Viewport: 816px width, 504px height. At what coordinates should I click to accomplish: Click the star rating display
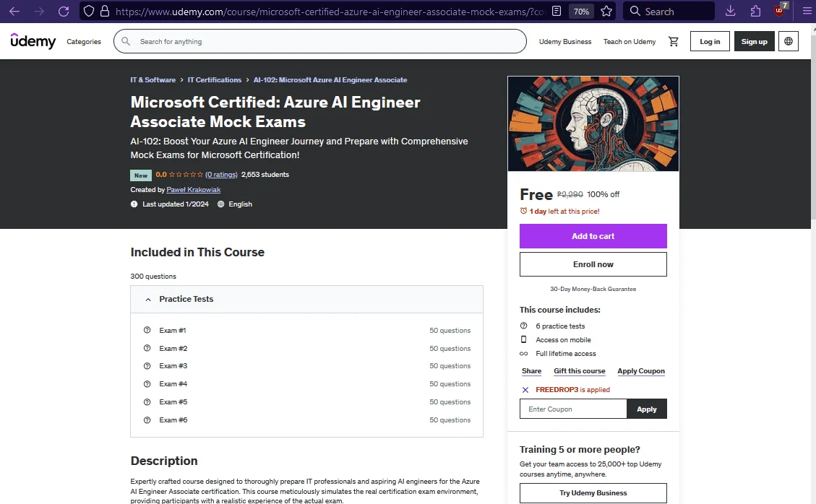pyautogui.click(x=186, y=175)
